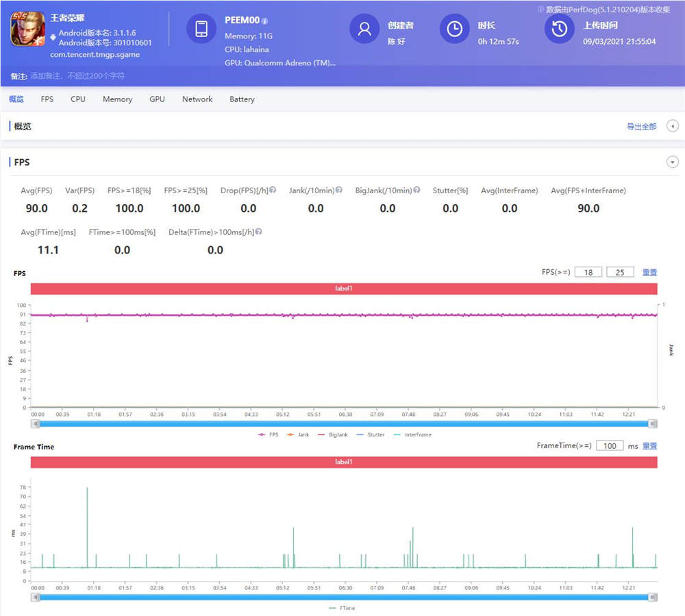Click the help icon beside Delta(FTime)>100ms[/h]
The image size is (685, 616).
coord(259,232)
